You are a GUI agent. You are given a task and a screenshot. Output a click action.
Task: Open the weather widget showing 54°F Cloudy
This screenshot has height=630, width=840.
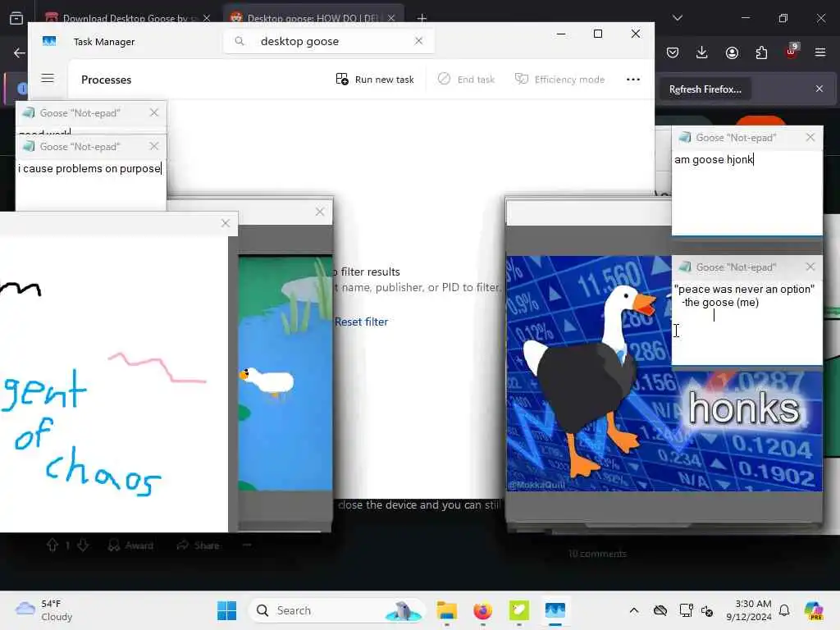(44, 610)
